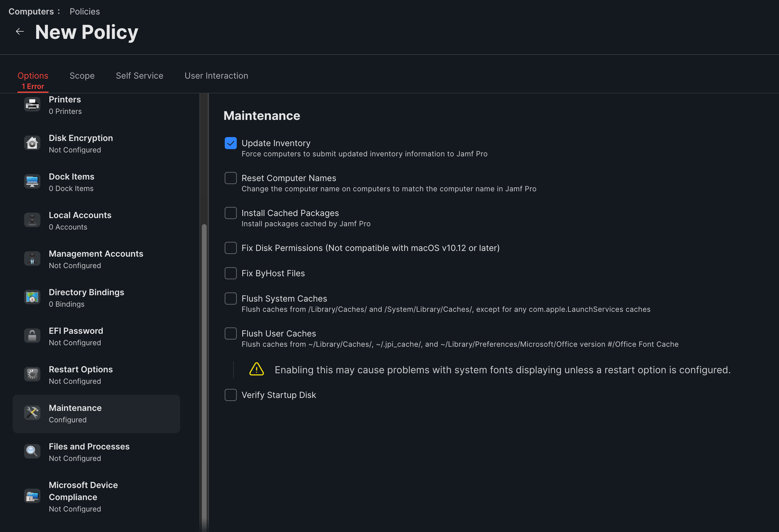Select the EFI Password lock icon
Viewport: 779px width, 532px height.
point(32,336)
